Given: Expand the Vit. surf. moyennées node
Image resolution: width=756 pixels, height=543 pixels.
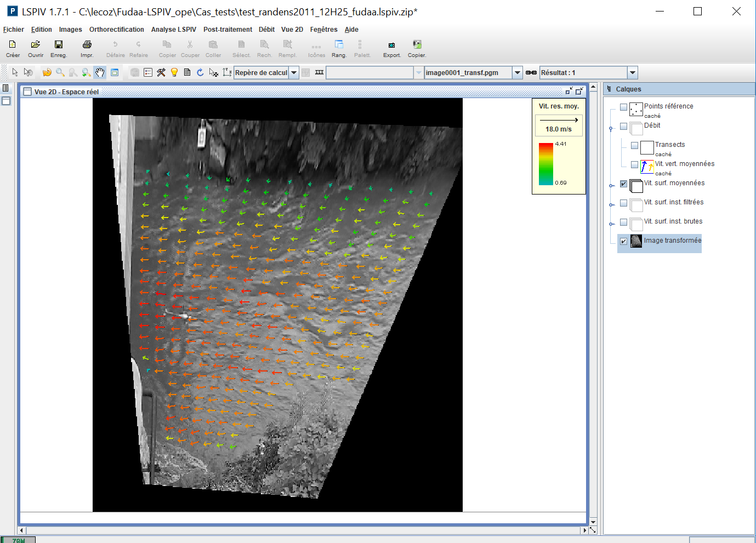Looking at the screenshot, I should point(611,186).
